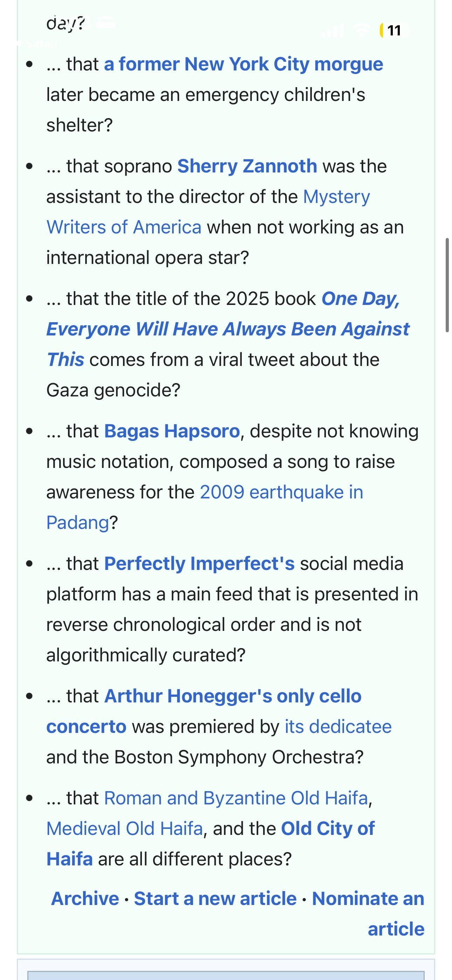Open the Bagas Hapsoro article
The width and height of the screenshot is (452, 980).
tap(172, 431)
